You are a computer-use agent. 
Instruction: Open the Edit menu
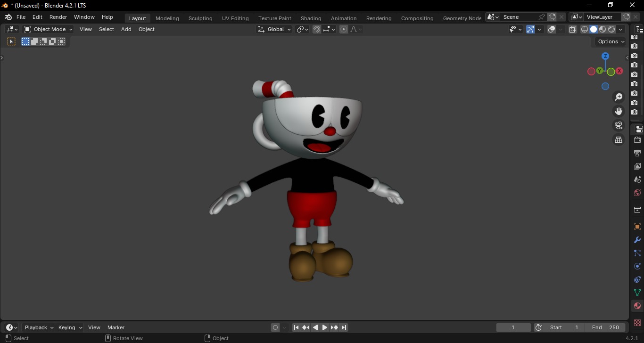pos(37,17)
